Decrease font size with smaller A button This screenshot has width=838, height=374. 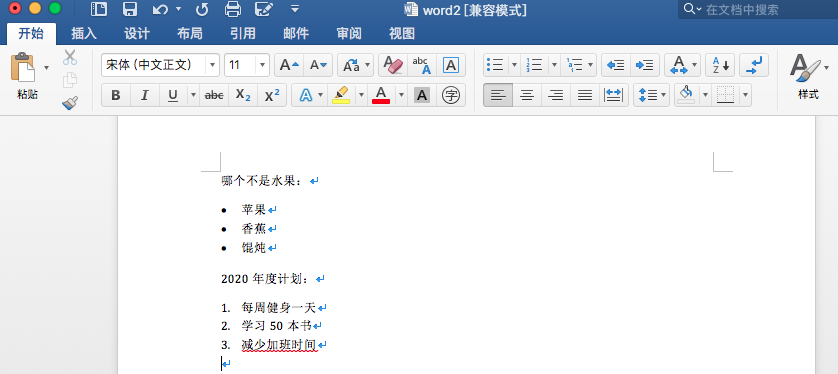318,65
